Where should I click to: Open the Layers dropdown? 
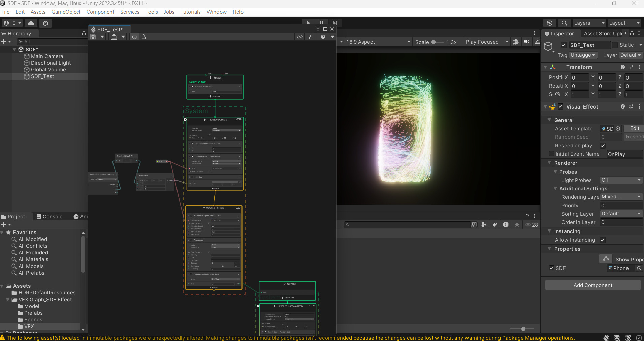[589, 23]
